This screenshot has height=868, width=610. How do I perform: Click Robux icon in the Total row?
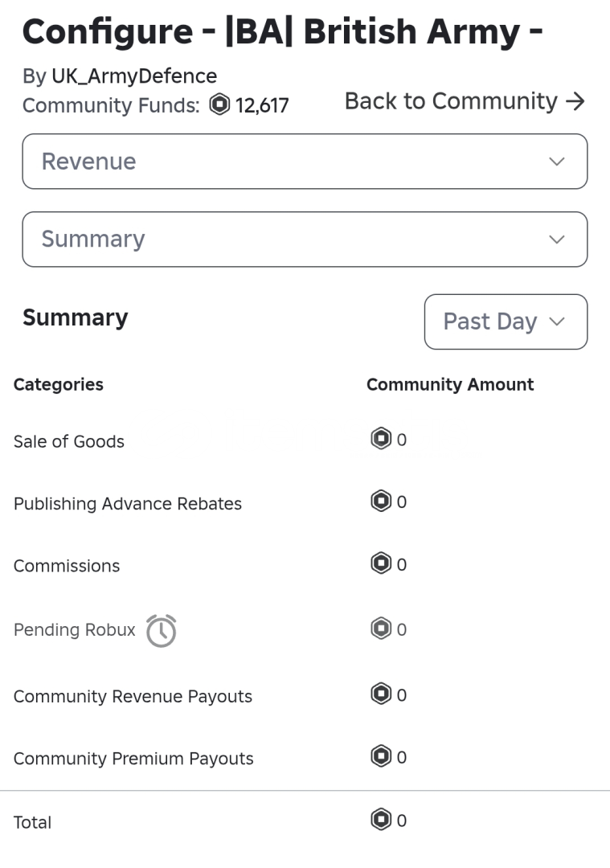tap(380, 820)
